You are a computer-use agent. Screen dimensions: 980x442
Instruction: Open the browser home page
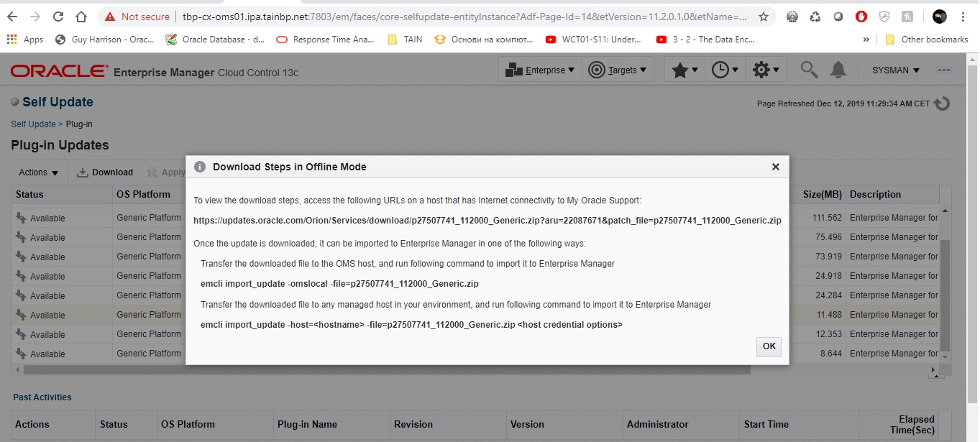pyautogui.click(x=81, y=17)
